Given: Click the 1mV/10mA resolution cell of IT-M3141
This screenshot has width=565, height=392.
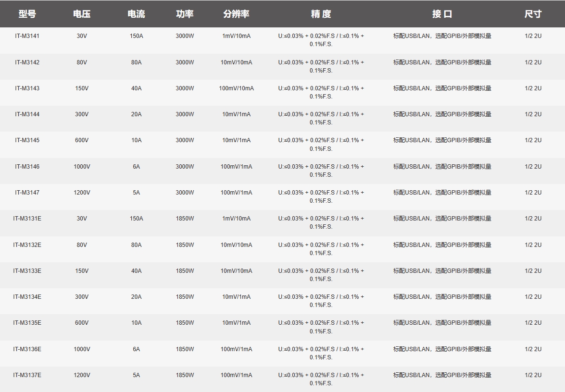Looking at the screenshot, I should 237,36.
